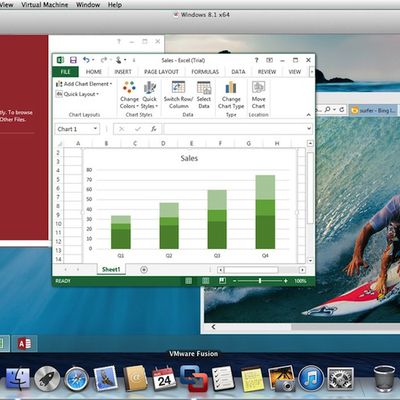This screenshot has height=400, width=400.
Task: Switch to the REVIEW tab
Action: coord(267,72)
